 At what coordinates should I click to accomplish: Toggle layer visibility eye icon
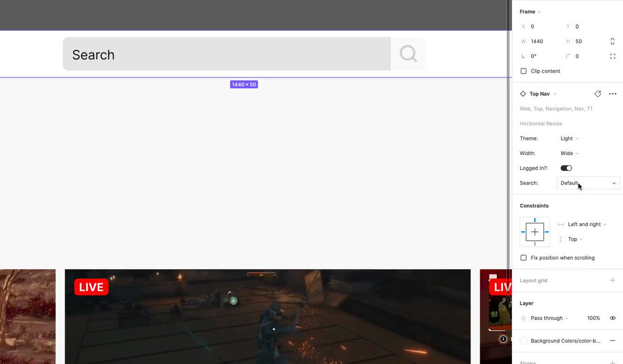613,318
